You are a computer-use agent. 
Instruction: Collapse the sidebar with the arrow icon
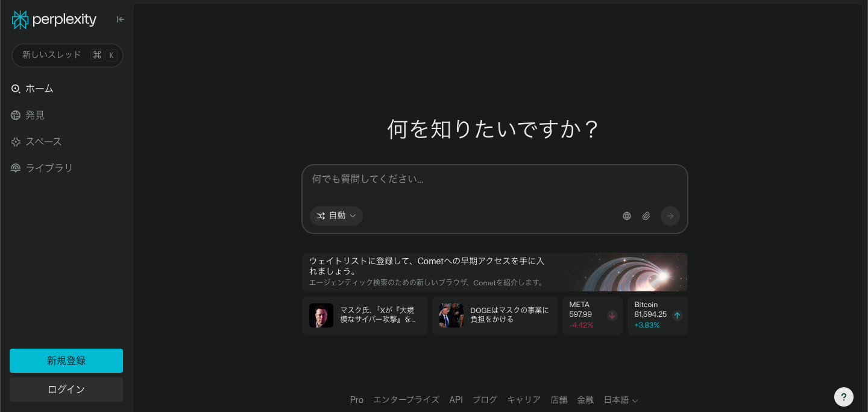(x=121, y=19)
